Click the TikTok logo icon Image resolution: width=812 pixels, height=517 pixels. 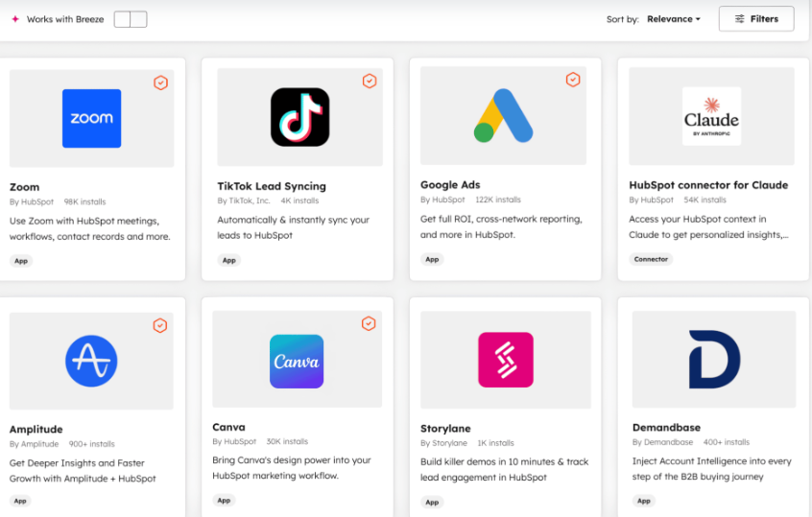point(299,117)
